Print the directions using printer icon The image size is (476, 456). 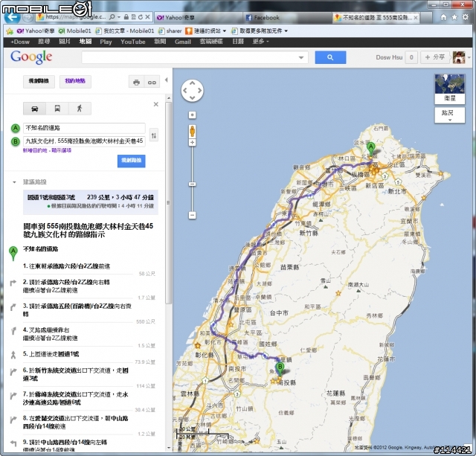136,82
